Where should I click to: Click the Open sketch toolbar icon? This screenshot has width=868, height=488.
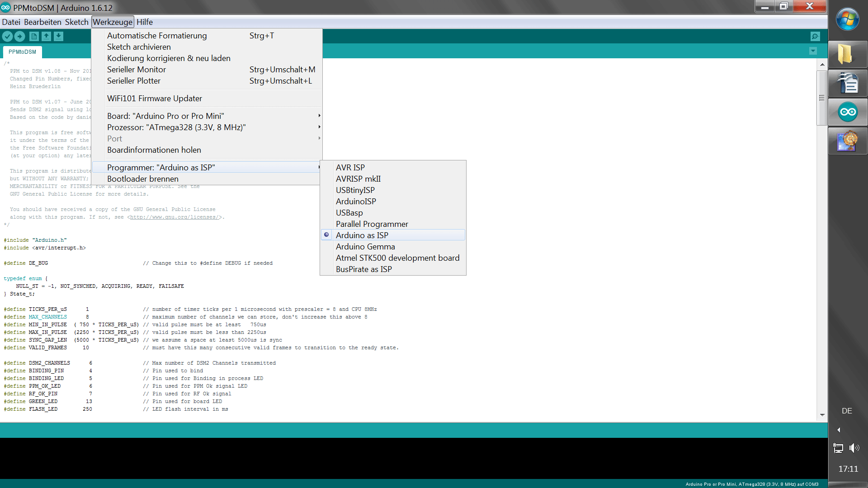click(46, 37)
